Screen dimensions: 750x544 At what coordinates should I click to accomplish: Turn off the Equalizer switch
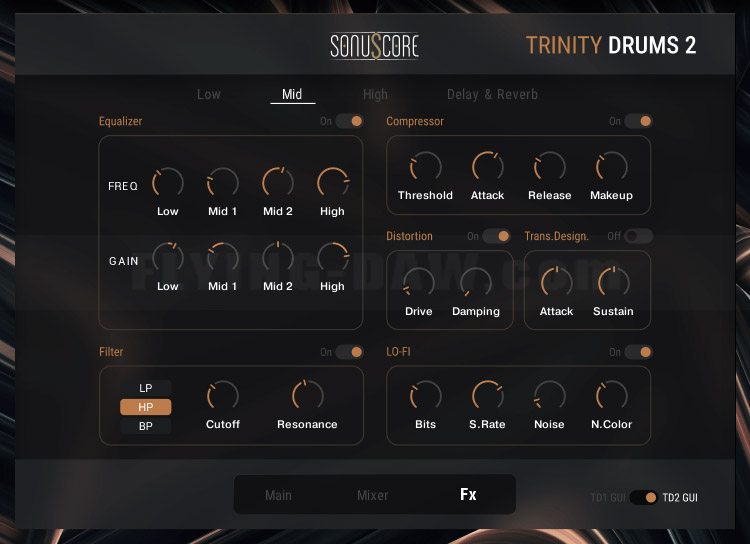click(x=350, y=121)
